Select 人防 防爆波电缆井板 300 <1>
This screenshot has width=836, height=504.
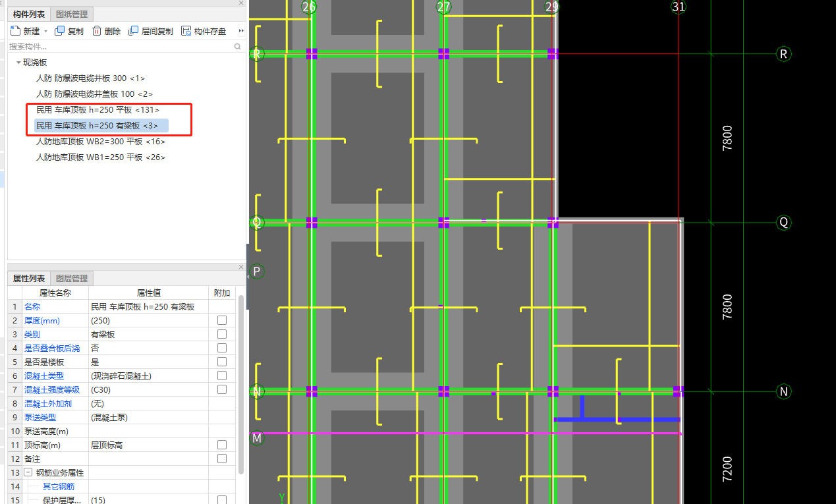pyautogui.click(x=90, y=78)
